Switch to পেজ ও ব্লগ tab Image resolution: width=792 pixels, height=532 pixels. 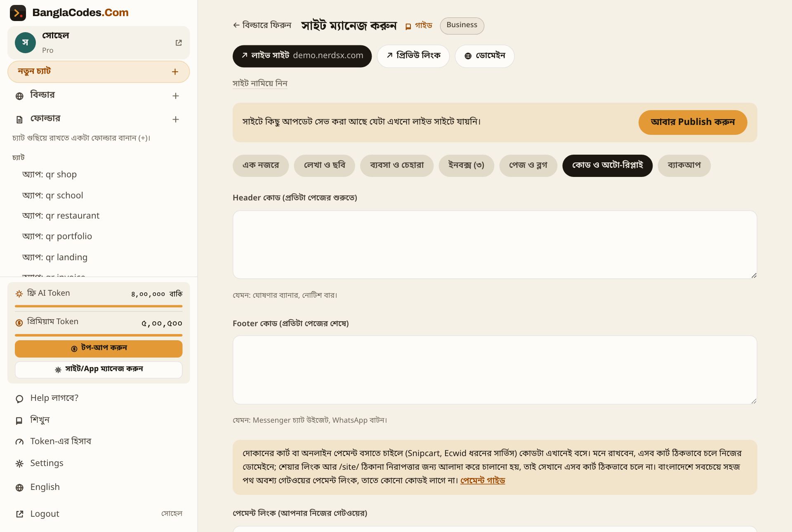pos(528,165)
